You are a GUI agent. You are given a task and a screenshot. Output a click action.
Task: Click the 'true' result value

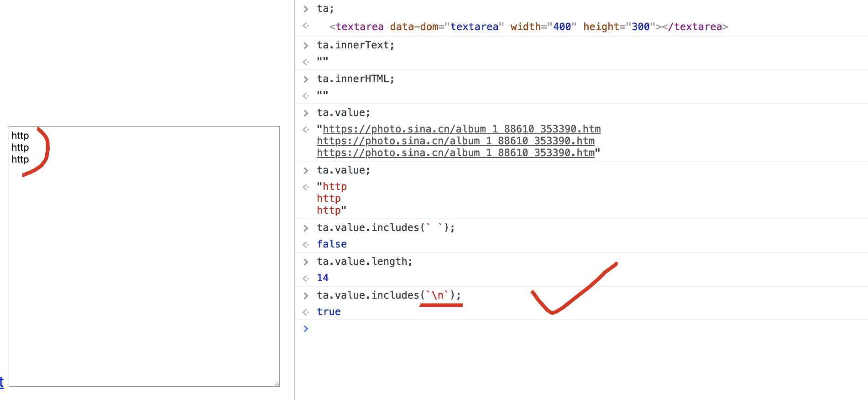pyautogui.click(x=329, y=312)
